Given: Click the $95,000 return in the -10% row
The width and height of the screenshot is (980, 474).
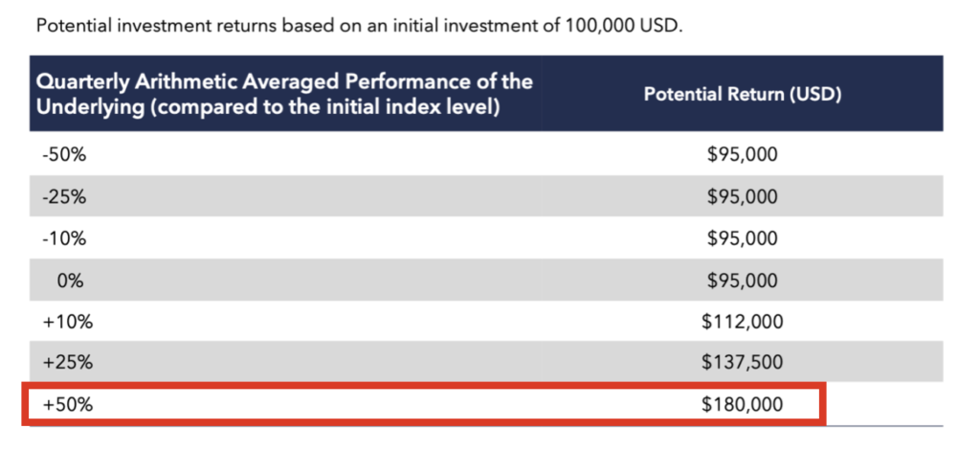Looking at the screenshot, I should click(742, 238).
